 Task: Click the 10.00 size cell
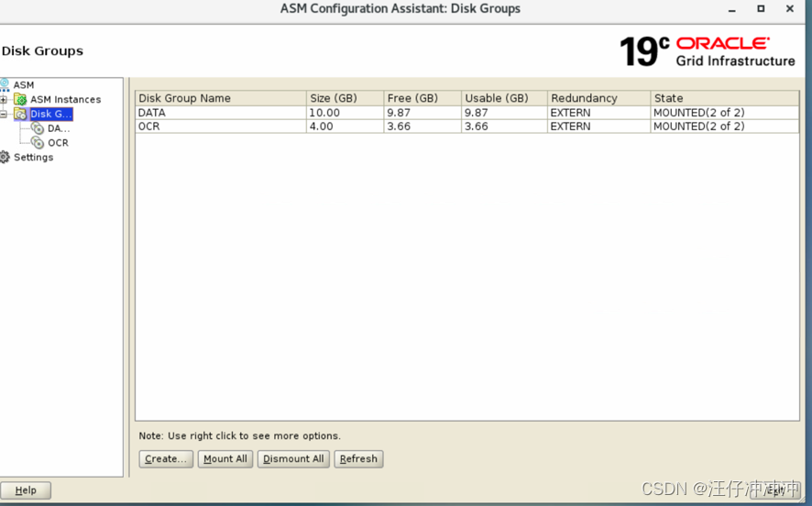tap(345, 113)
